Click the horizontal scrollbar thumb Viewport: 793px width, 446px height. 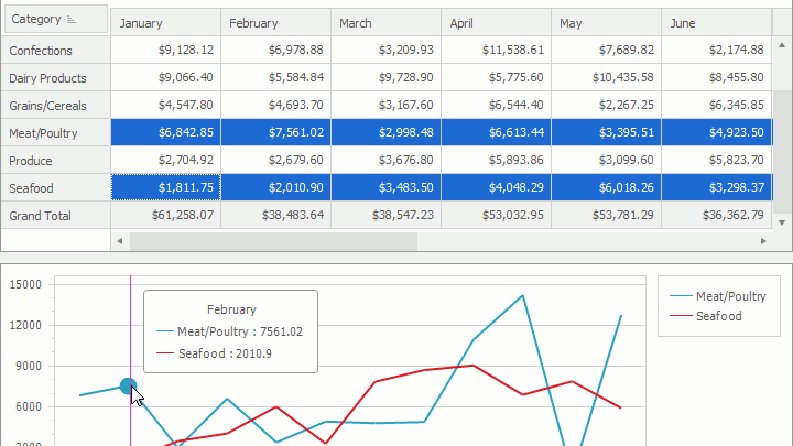click(x=274, y=241)
